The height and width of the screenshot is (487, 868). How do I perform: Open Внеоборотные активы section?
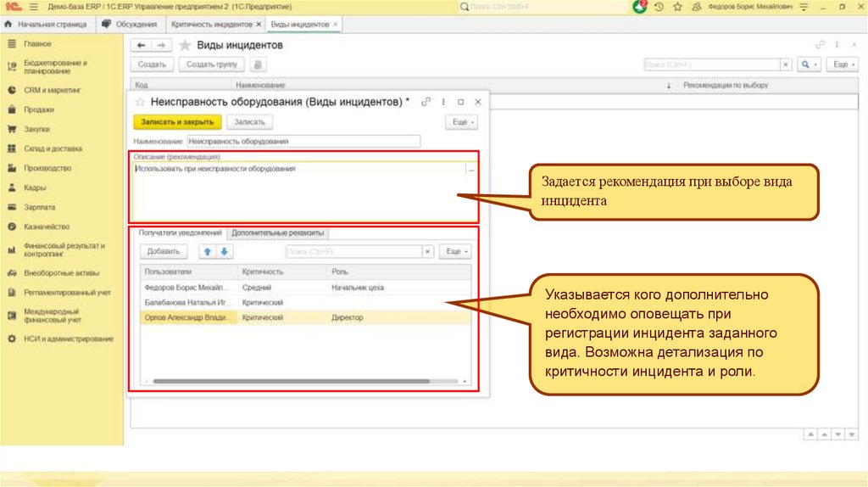(x=61, y=273)
